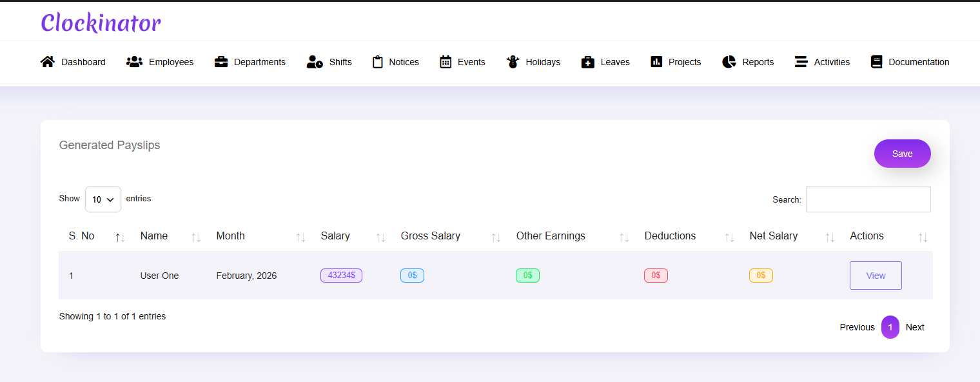Sort by the Month column arrows

(300, 237)
